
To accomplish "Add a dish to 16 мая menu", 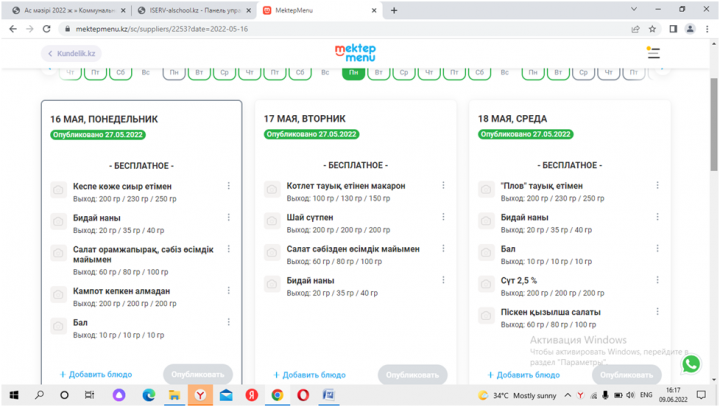I will coord(96,374).
